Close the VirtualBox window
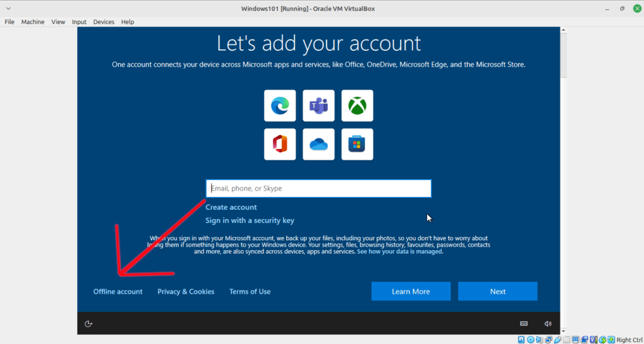Image resolution: width=644 pixels, height=344 pixels. coord(637,9)
